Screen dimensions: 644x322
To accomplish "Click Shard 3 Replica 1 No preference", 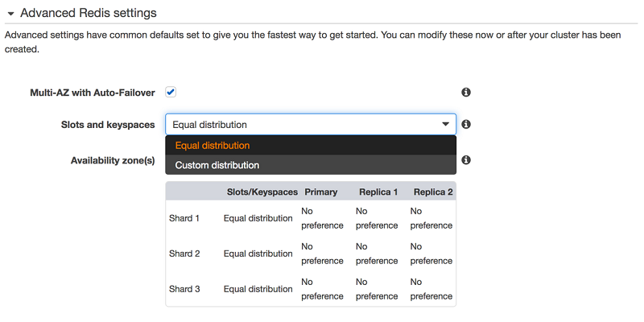I will pos(377,289).
